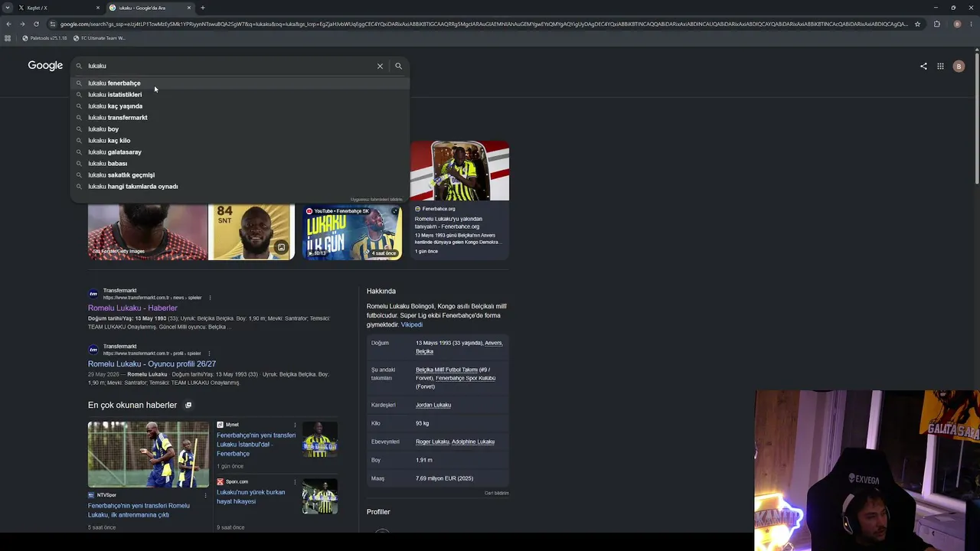Bookmark this page with the star
Viewport: 980px width, 551px height.
917,24
